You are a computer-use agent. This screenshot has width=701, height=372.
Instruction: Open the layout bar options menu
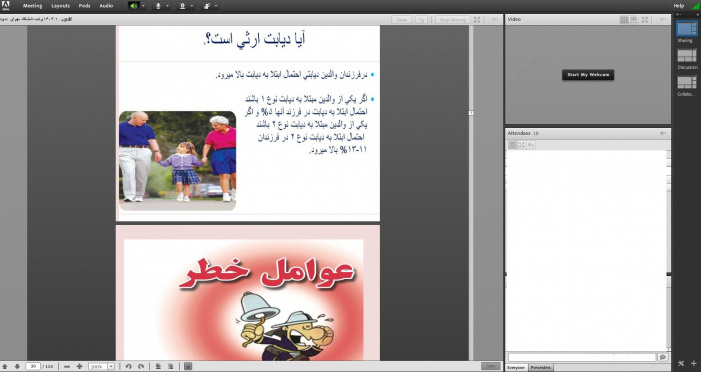[679, 15]
